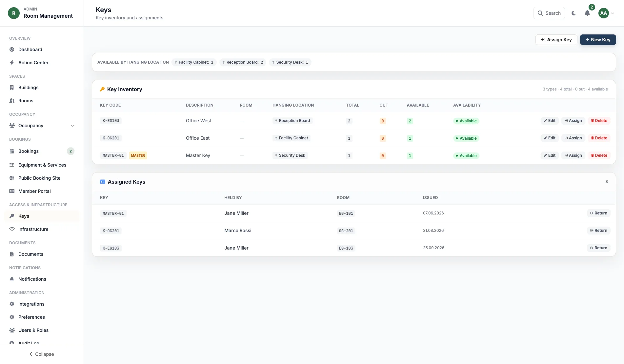Click the Search field in the header
The height and width of the screenshot is (364, 624).
tap(549, 13)
